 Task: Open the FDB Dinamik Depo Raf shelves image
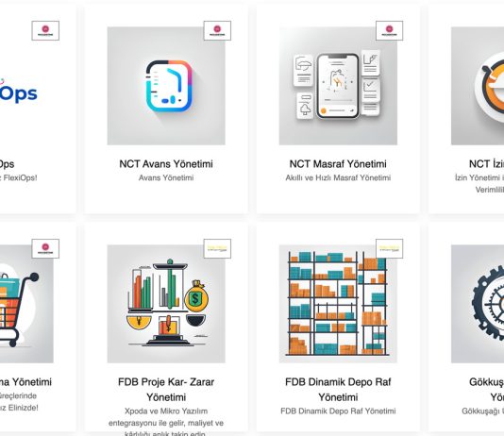pos(338,304)
